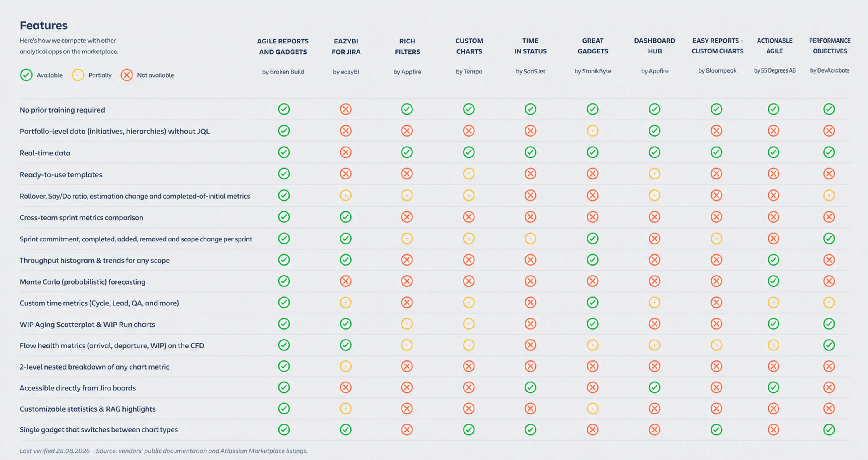This screenshot has width=868, height=460.
Task: Click the yellow Partially legend icon
Action: point(78,75)
